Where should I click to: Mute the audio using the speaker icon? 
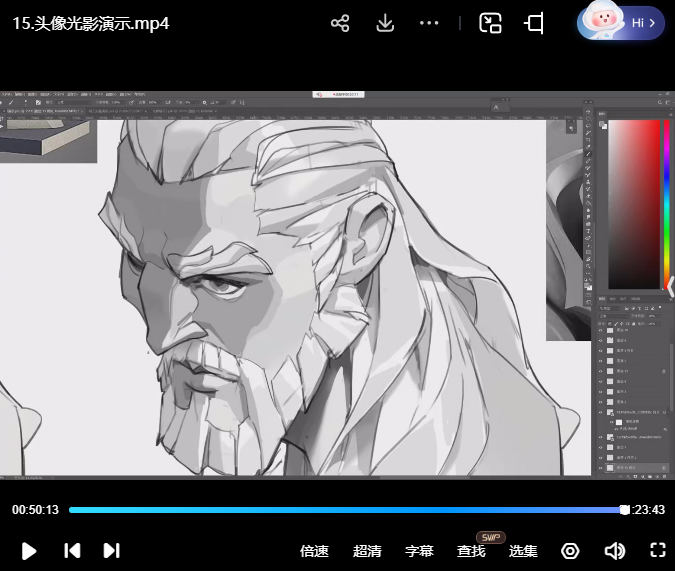[614, 551]
